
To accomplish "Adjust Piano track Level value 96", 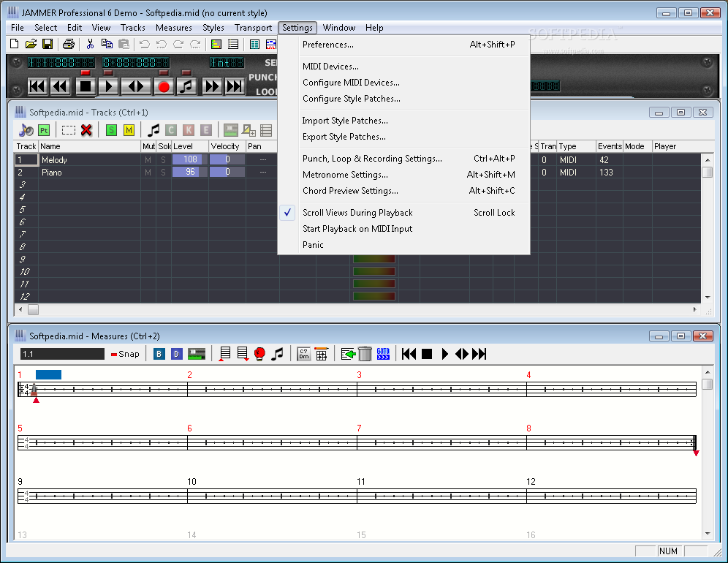I will [x=189, y=172].
